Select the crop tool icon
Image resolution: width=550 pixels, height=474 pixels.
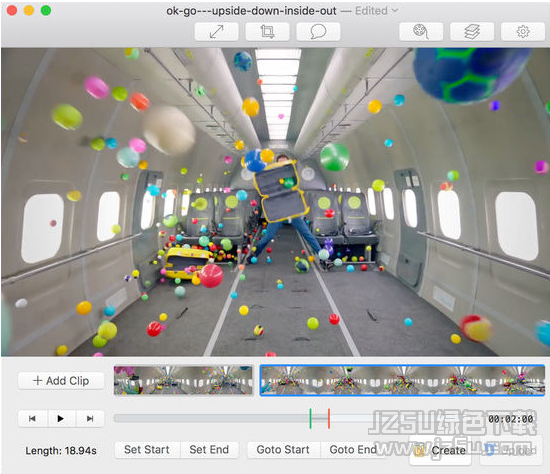coord(267,32)
